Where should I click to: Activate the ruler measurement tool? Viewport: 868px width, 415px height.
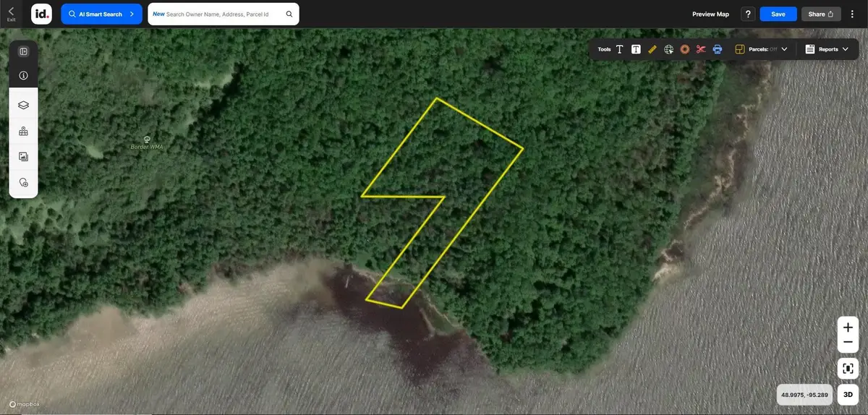coord(652,49)
